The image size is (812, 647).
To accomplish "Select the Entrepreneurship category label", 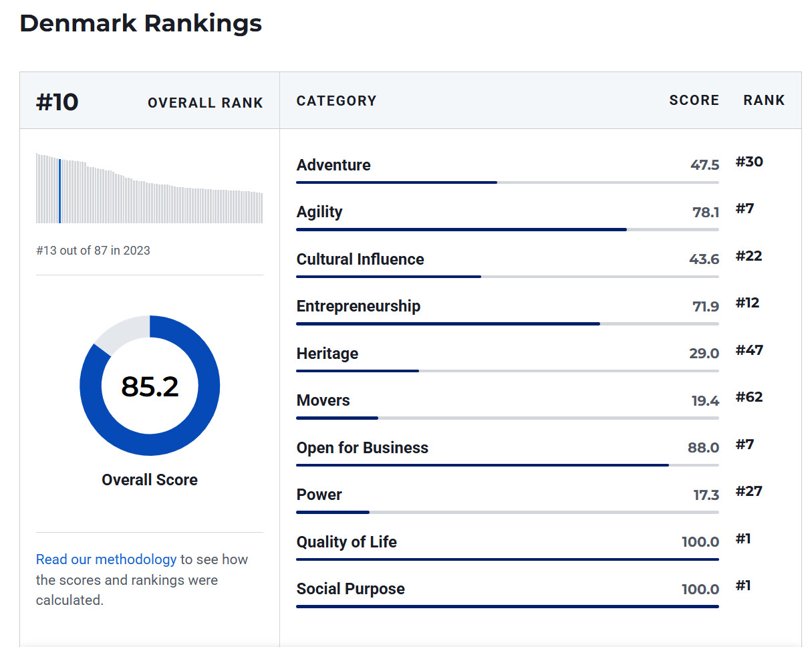I will coord(358,306).
